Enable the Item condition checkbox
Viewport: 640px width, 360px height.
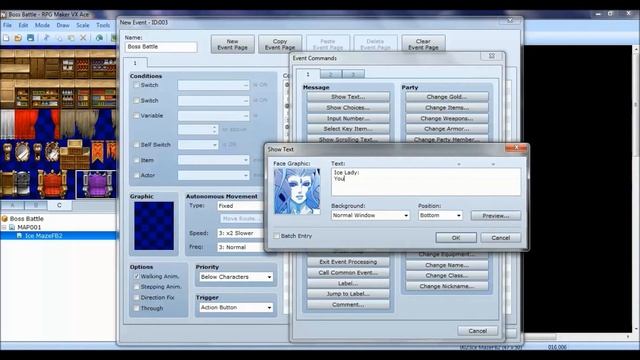pos(136,160)
